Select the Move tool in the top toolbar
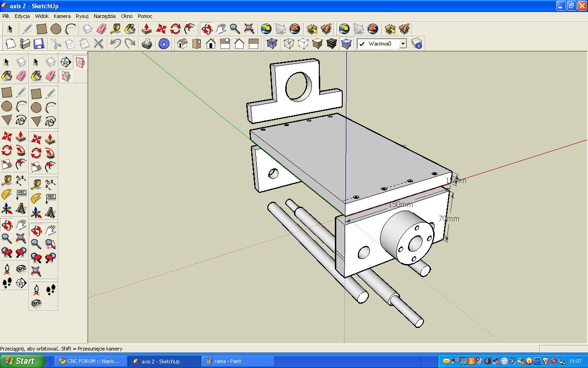Image resolution: width=588 pixels, height=368 pixels. (x=161, y=29)
